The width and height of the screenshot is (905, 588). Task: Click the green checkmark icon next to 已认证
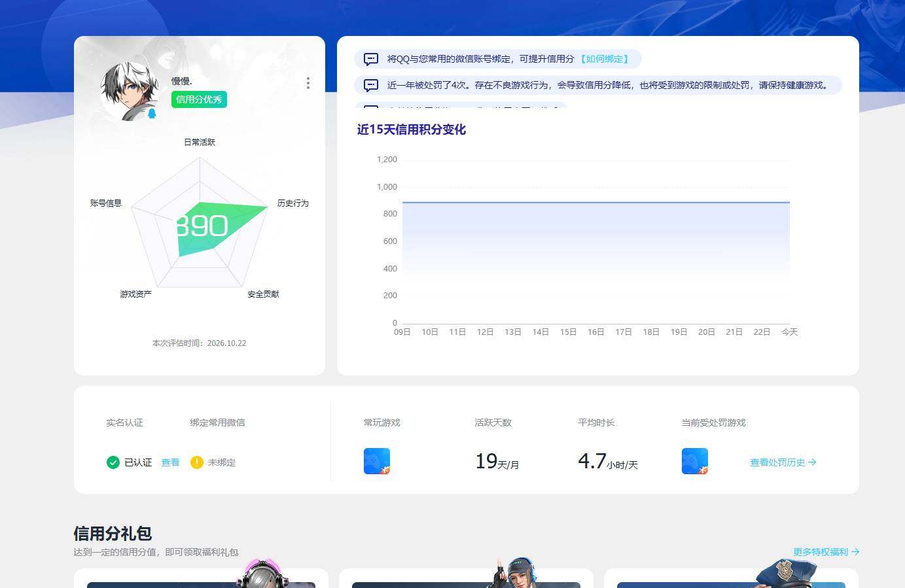[113, 462]
